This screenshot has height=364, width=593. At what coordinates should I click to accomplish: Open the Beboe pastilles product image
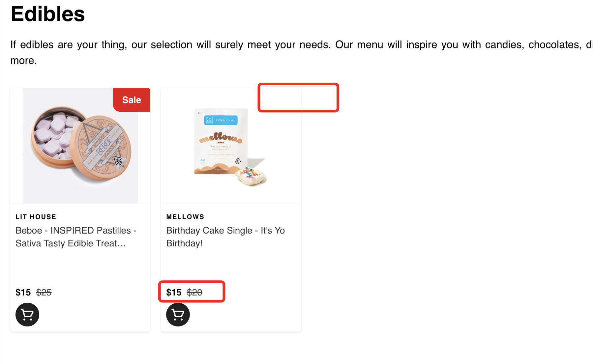click(x=80, y=146)
